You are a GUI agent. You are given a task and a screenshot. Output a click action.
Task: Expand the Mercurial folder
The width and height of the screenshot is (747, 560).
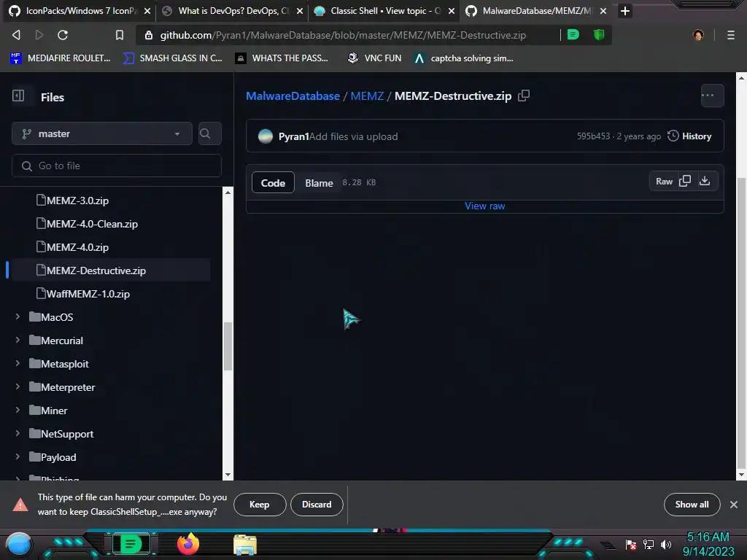coord(18,340)
